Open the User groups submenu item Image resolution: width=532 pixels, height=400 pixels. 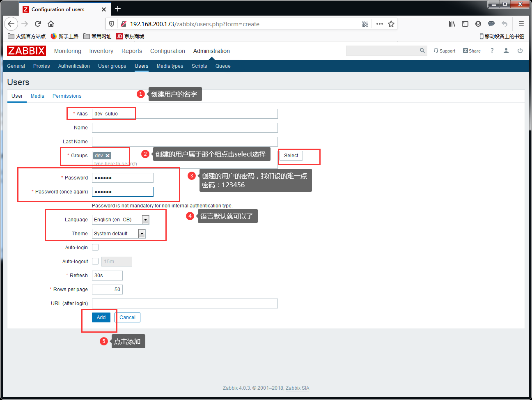click(112, 66)
